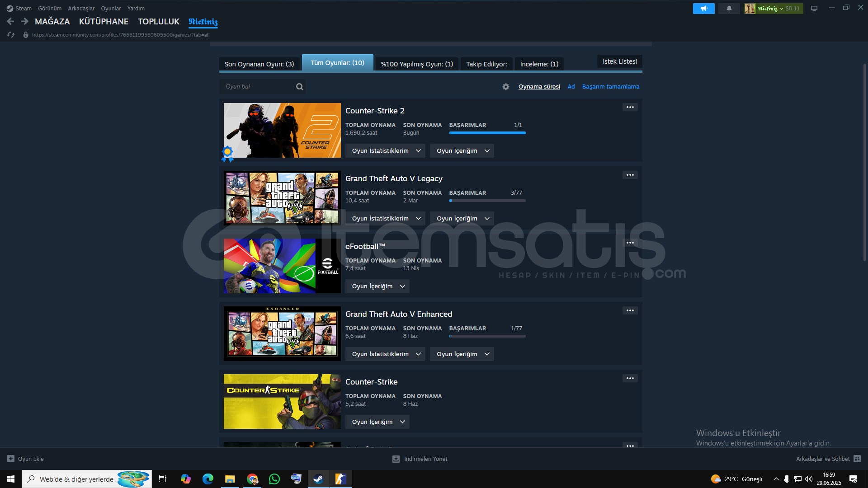Open the İstek Listesi button
Image resolution: width=868 pixels, height=488 pixels.
pyautogui.click(x=620, y=61)
